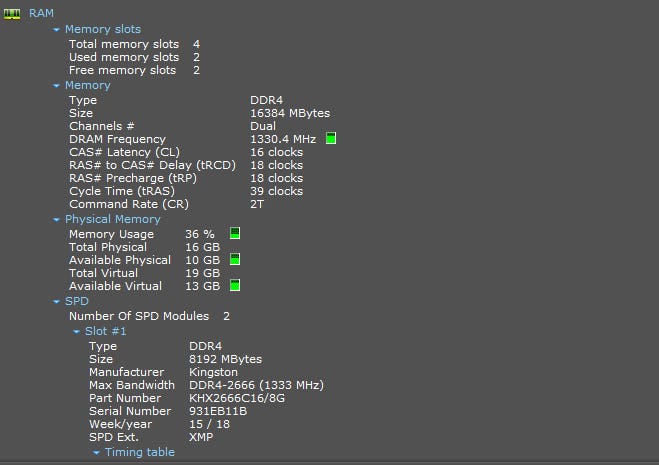Image resolution: width=659 pixels, height=465 pixels.
Task: Click green graph icon beside Available Physical
Action: pyautogui.click(x=235, y=259)
